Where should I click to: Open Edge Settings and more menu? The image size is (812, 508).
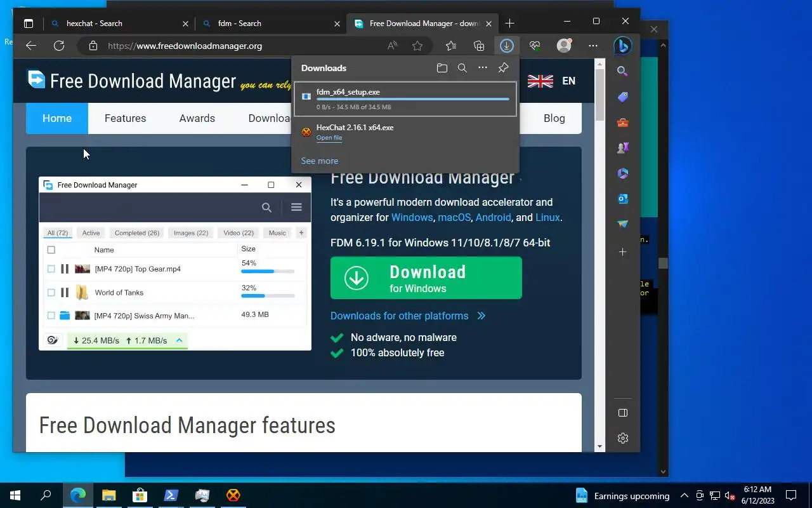(x=593, y=46)
